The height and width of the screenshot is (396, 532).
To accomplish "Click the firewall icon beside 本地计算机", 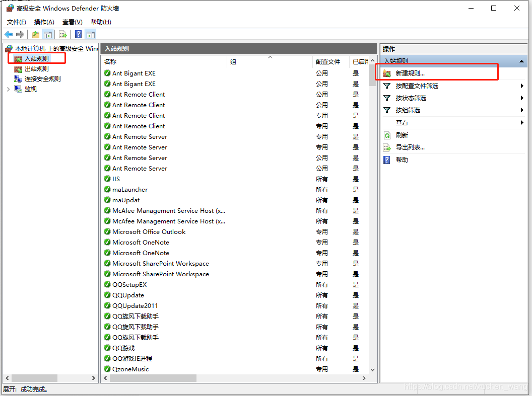I will click(9, 49).
